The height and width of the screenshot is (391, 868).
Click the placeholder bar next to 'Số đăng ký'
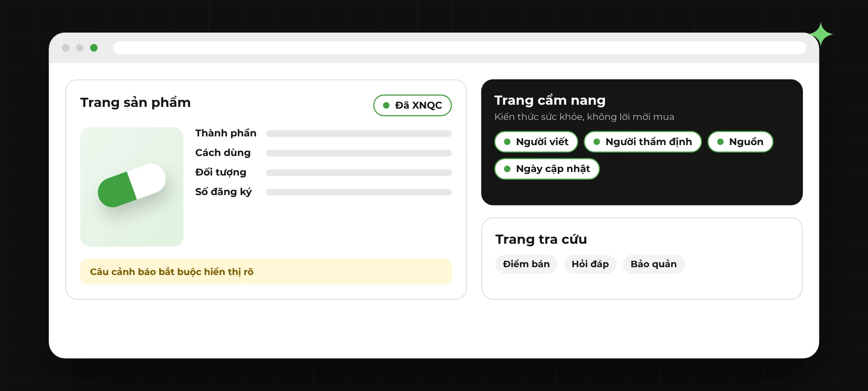point(359,192)
